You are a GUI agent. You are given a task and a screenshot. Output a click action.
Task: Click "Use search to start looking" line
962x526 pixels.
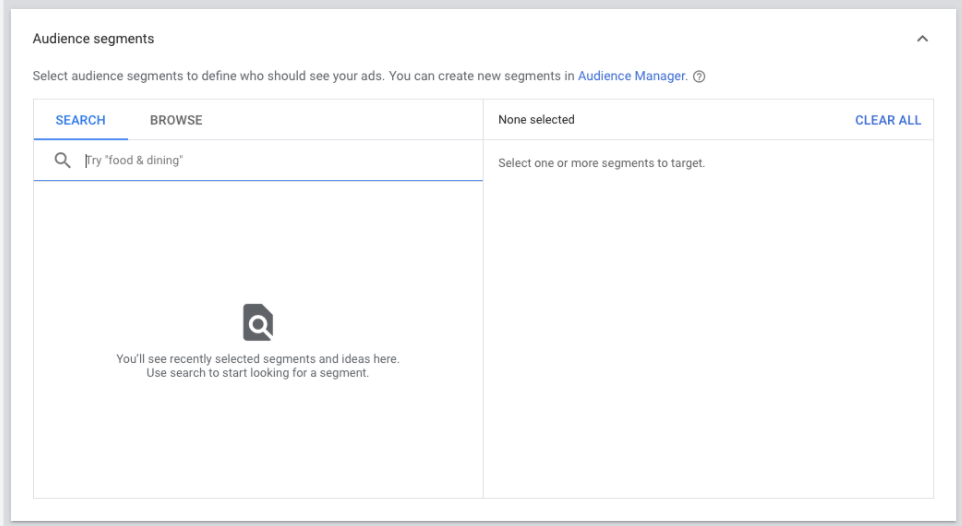coord(258,373)
